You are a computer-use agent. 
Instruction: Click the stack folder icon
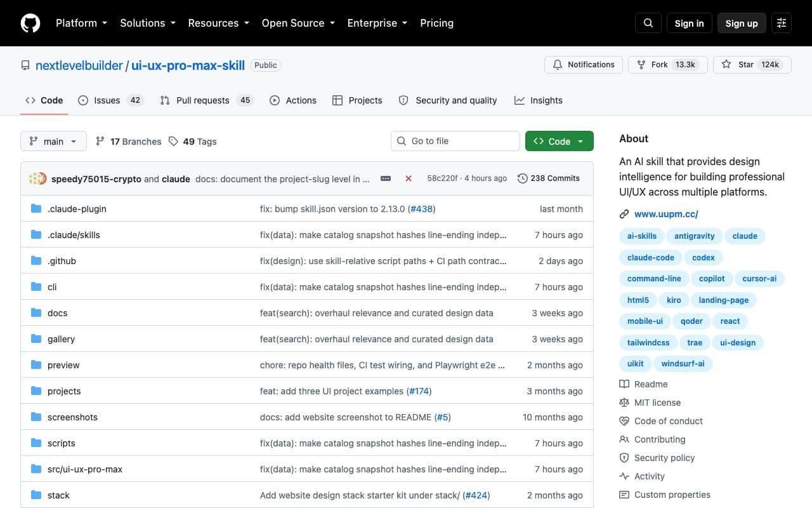[36, 495]
